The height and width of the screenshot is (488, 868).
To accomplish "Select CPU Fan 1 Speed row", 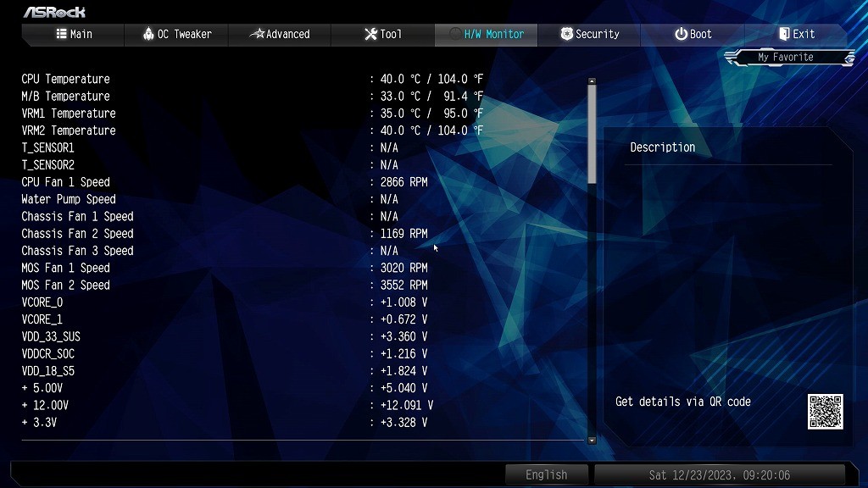I will (225, 182).
